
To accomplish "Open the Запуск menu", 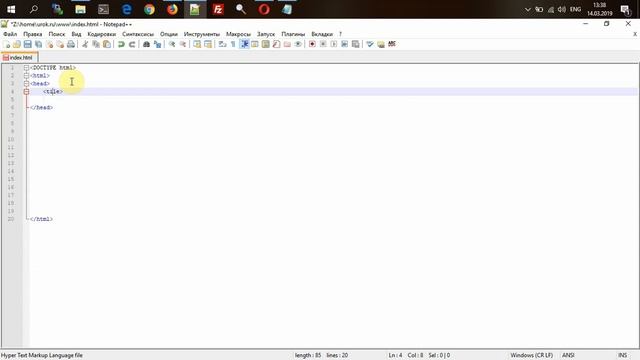I will click(266, 34).
